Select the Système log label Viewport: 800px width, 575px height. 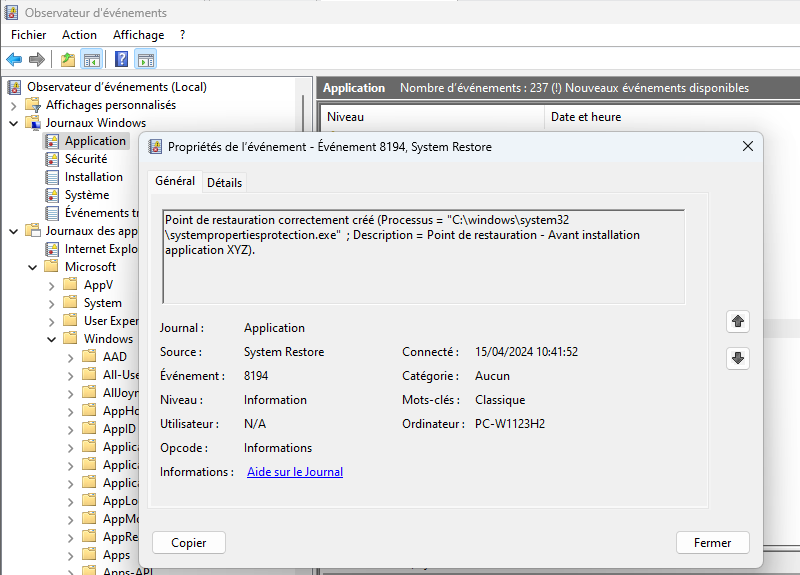pyautogui.click(x=87, y=195)
